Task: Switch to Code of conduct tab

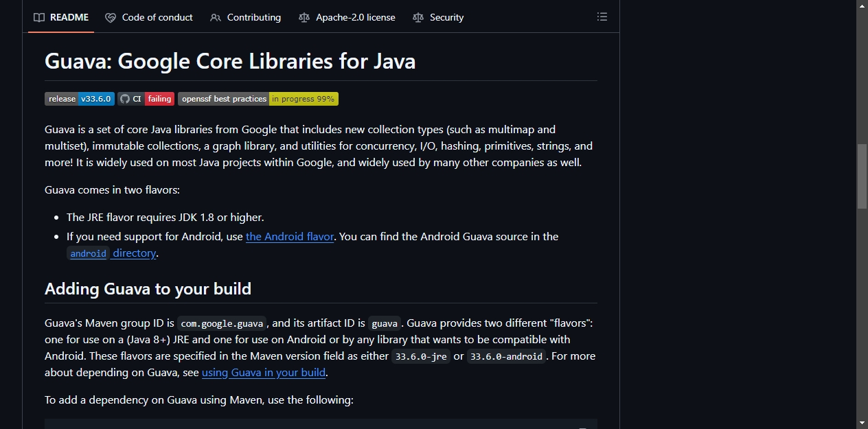Action: (149, 17)
